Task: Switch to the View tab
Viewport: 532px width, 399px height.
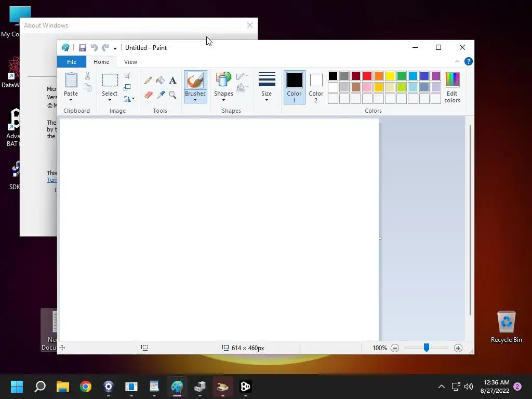Action: click(x=130, y=62)
